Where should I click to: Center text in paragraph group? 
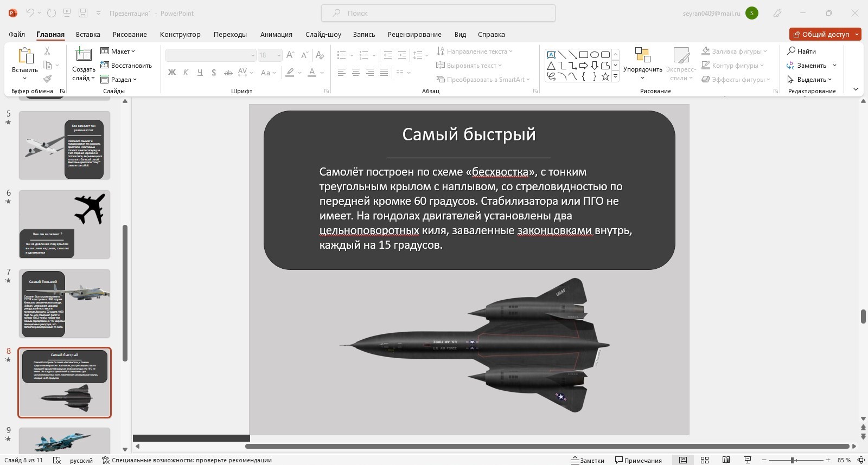(x=355, y=72)
